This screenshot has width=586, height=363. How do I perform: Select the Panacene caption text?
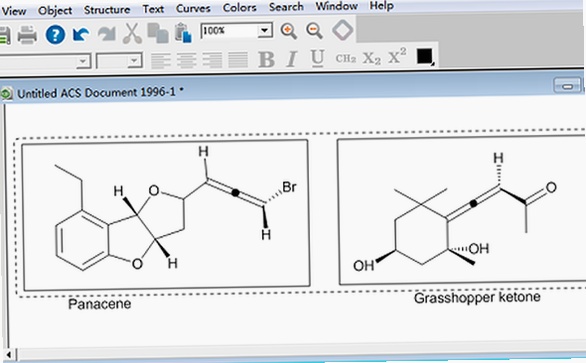coord(99,304)
